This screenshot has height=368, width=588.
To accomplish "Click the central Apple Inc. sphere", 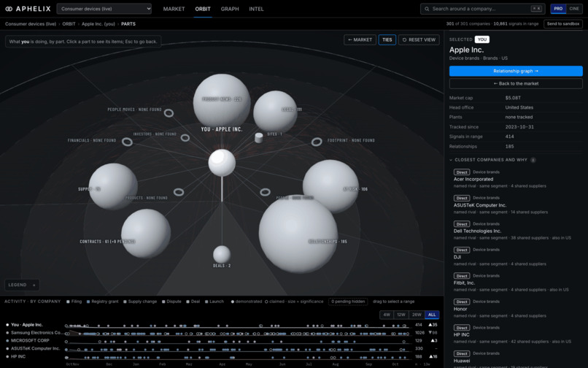I will (x=222, y=162).
